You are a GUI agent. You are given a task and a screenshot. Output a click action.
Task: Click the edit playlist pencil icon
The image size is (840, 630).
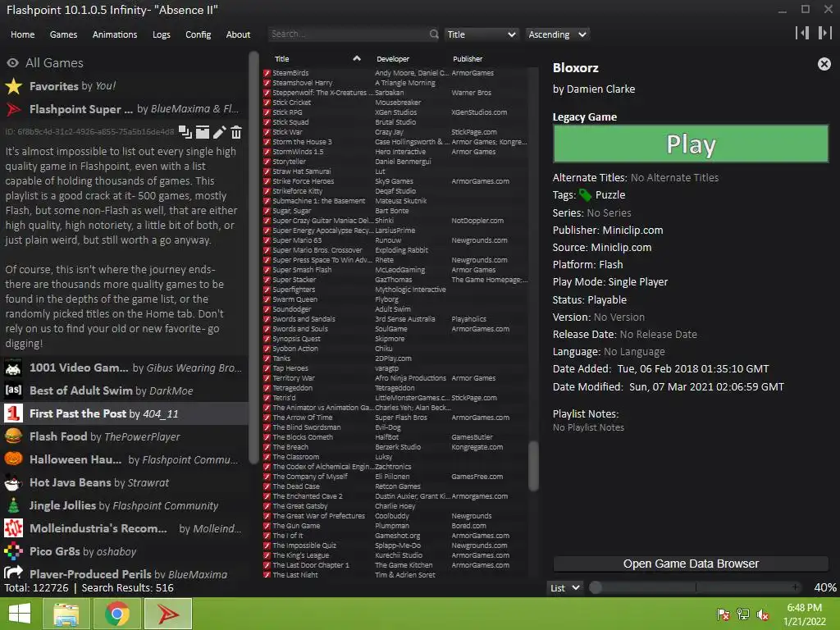coord(220,131)
